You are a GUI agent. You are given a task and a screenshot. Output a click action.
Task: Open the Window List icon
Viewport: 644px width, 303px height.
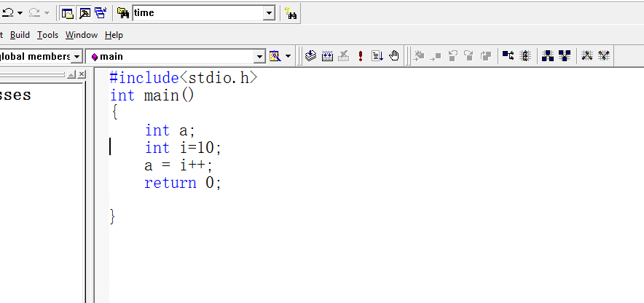pyautogui.click(x=100, y=13)
